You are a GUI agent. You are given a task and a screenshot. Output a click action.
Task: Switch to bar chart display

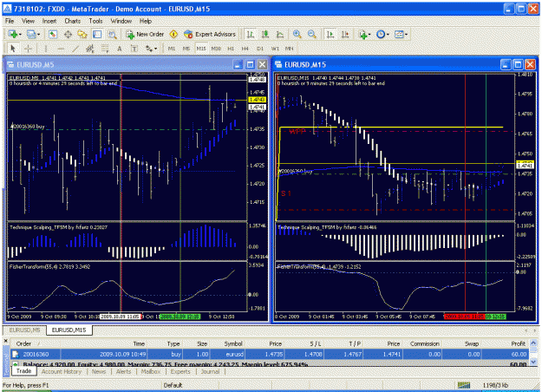[250, 34]
